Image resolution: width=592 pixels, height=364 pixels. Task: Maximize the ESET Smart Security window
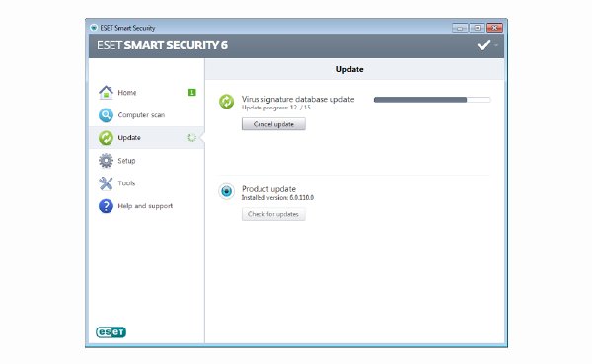478,28
